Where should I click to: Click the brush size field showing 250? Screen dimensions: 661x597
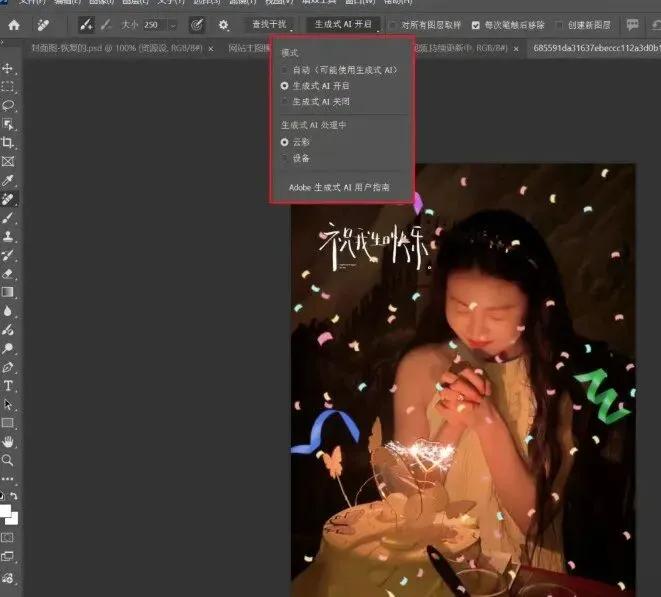click(155, 25)
